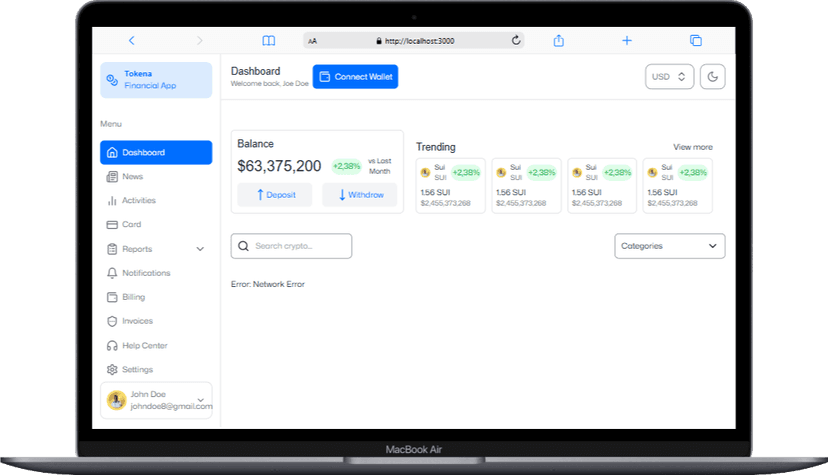The image size is (828, 475).
Task: Click the $63,375,200 balance amount
Action: coord(279,166)
